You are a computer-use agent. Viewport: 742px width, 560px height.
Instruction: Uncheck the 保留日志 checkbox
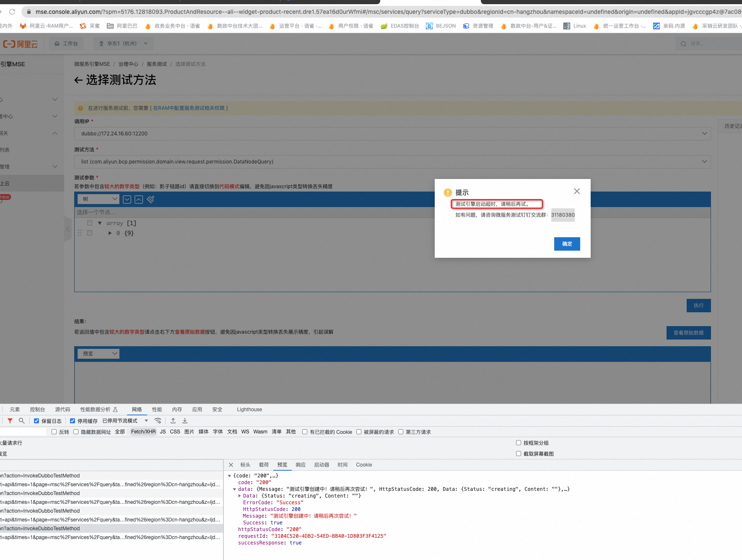pyautogui.click(x=36, y=421)
